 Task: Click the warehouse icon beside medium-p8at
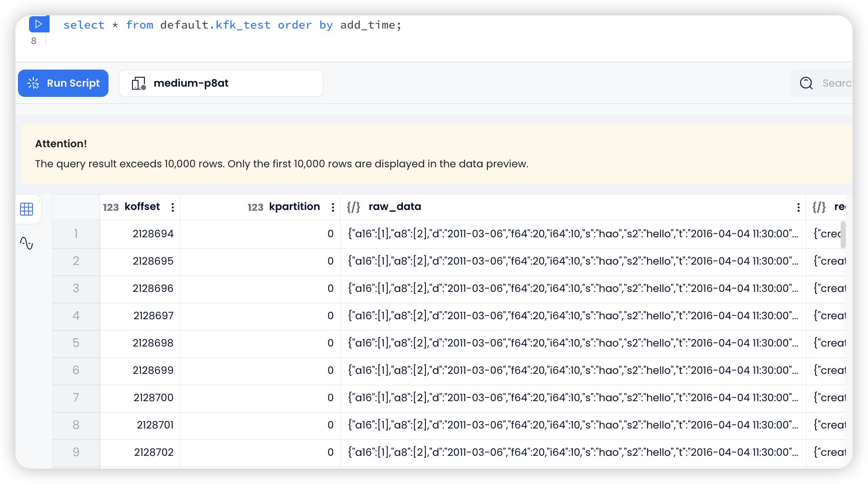(x=138, y=83)
